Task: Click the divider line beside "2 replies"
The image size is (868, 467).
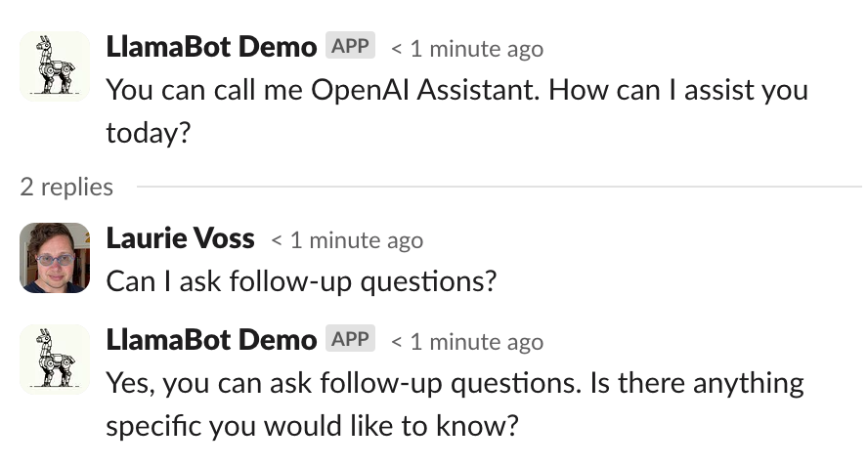Action: [499, 187]
